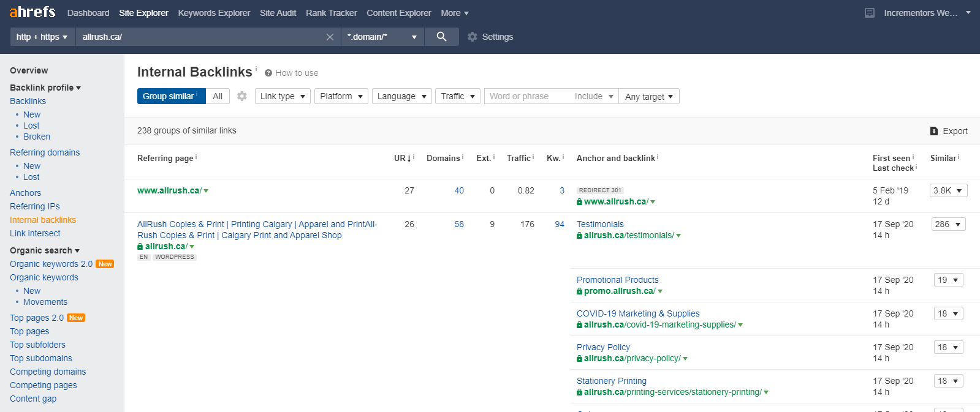Open the Platform filter dropdown
Image resolution: width=980 pixels, height=412 pixels.
pyautogui.click(x=341, y=96)
